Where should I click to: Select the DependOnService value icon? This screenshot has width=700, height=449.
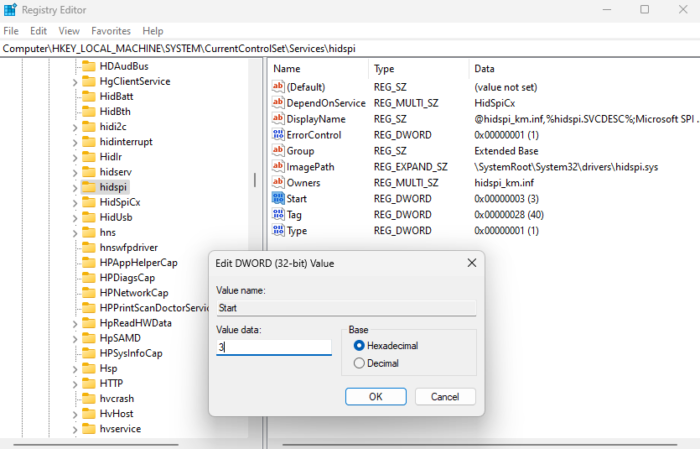[x=278, y=103]
